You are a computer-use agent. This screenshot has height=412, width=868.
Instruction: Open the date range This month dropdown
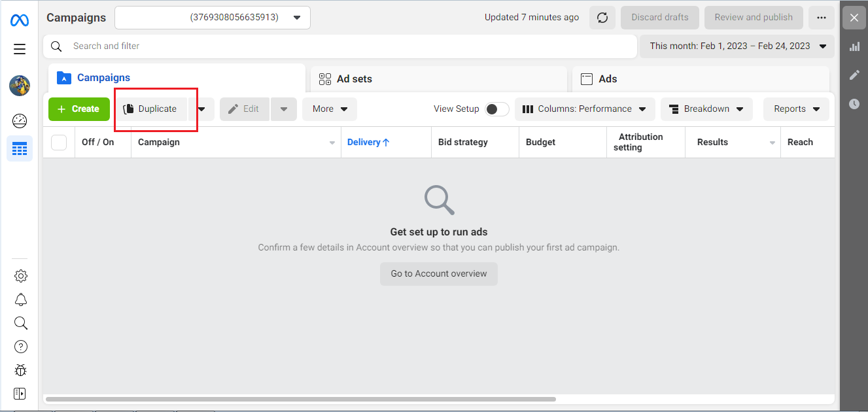pyautogui.click(x=737, y=46)
